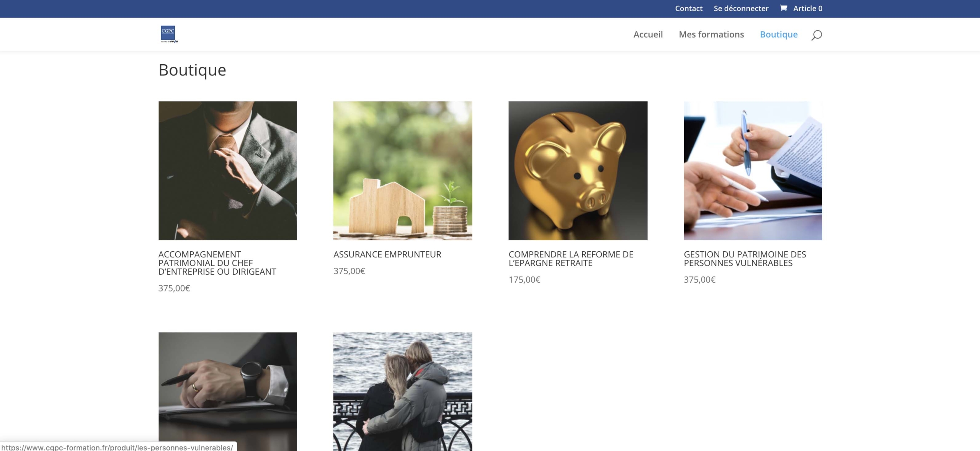980x451 pixels.
Task: Click the 375,00€ price under Gestion du patrimoine
Action: point(699,280)
